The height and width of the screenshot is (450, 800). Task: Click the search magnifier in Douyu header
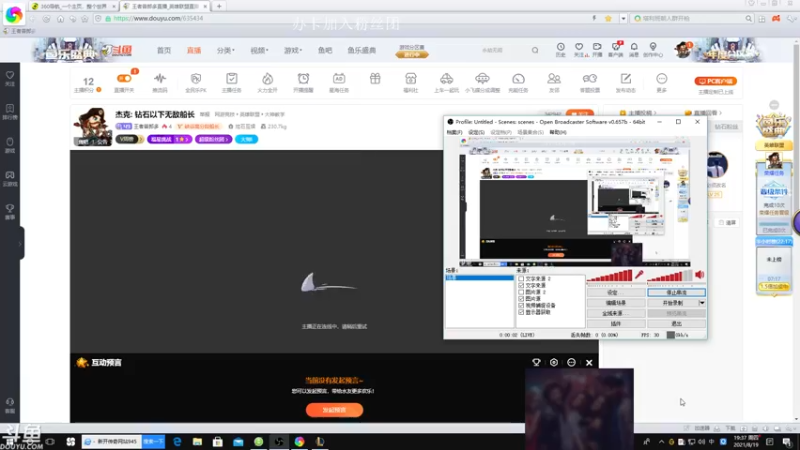[535, 51]
